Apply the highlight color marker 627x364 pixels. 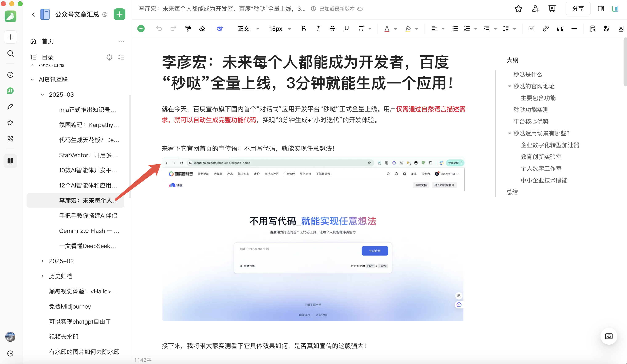(408, 29)
